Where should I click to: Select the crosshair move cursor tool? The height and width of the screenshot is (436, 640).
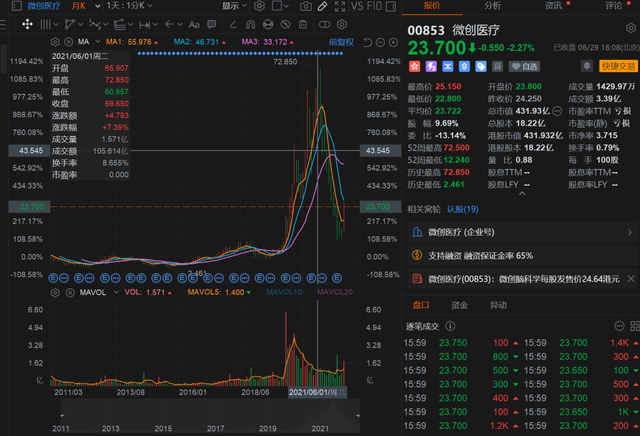click(27, 24)
